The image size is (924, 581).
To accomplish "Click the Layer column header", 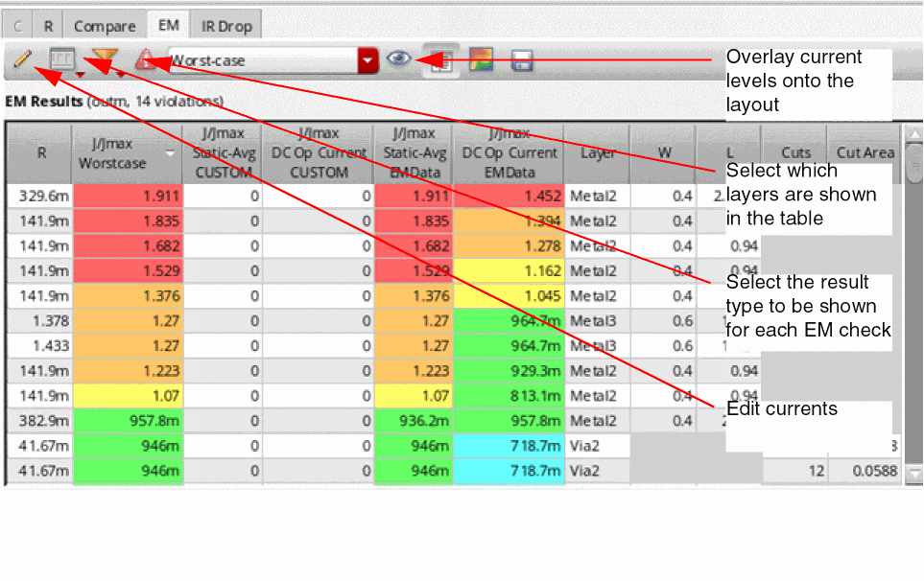I will pyautogui.click(x=597, y=153).
